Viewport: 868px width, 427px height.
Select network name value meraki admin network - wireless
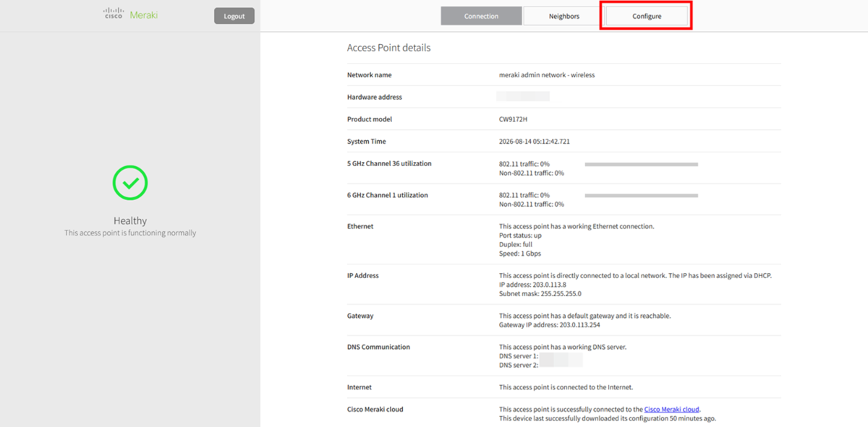point(547,75)
